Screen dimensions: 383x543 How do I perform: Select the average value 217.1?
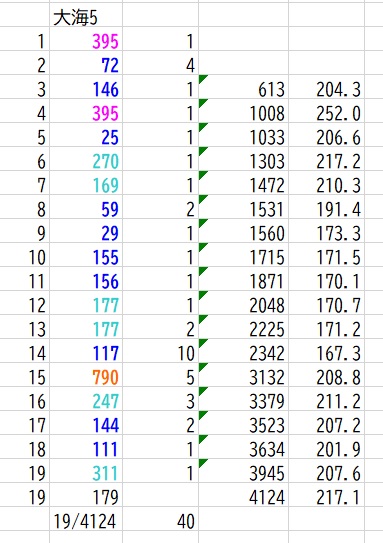[x=338, y=498]
